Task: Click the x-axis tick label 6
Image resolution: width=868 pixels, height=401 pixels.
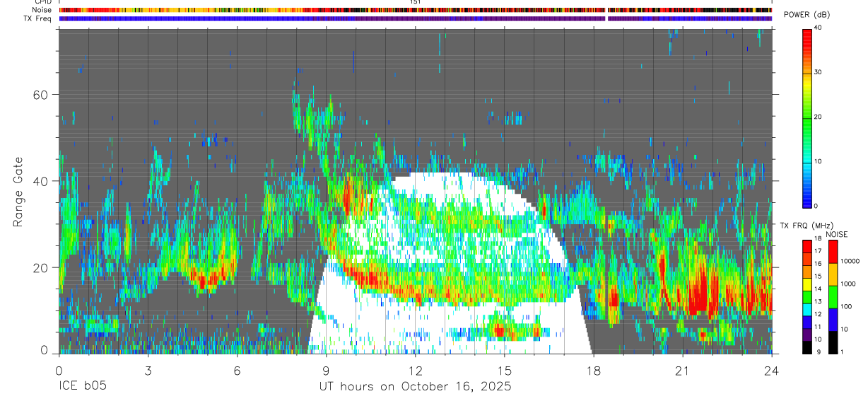Action: tap(237, 371)
